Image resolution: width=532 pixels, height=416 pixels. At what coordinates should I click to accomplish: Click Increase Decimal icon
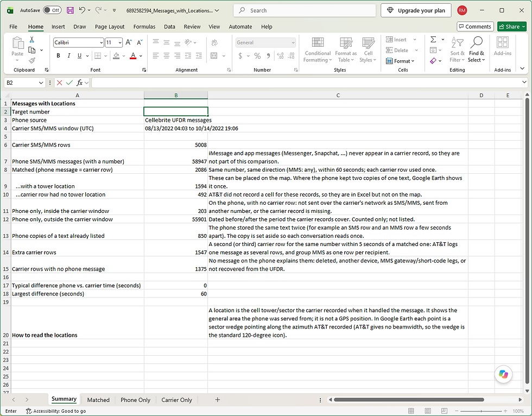point(280,55)
